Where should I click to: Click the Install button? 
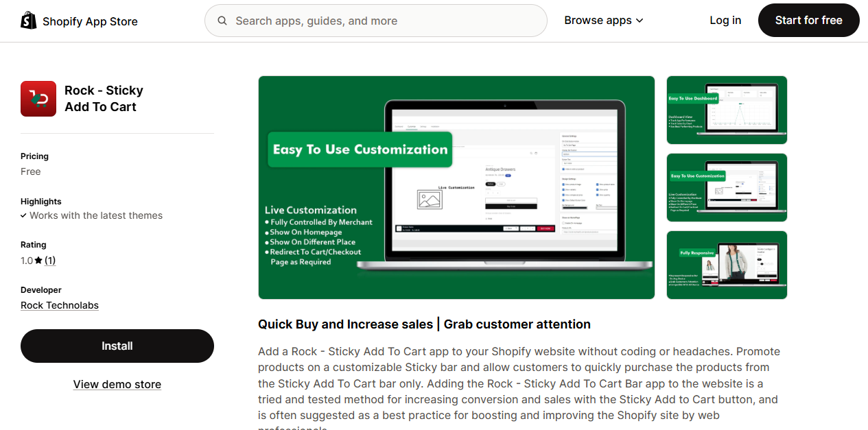(x=117, y=346)
